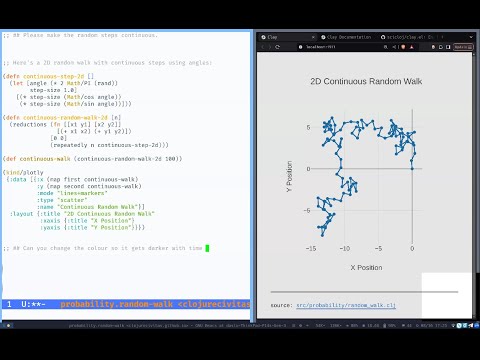Screen dimensions: 480x360
Task: Open the Clay Documentation tab
Action: 346,37
